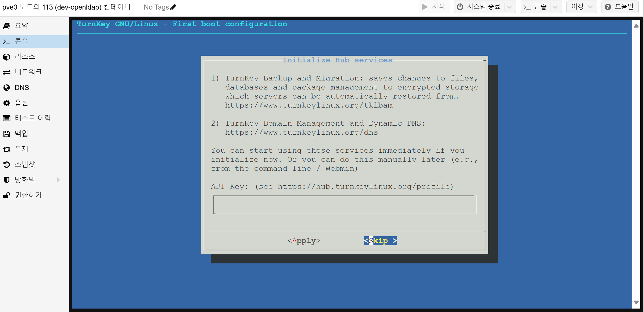The image size is (644, 312).
Task: Click the Initialize Hub services title
Action: click(x=338, y=60)
